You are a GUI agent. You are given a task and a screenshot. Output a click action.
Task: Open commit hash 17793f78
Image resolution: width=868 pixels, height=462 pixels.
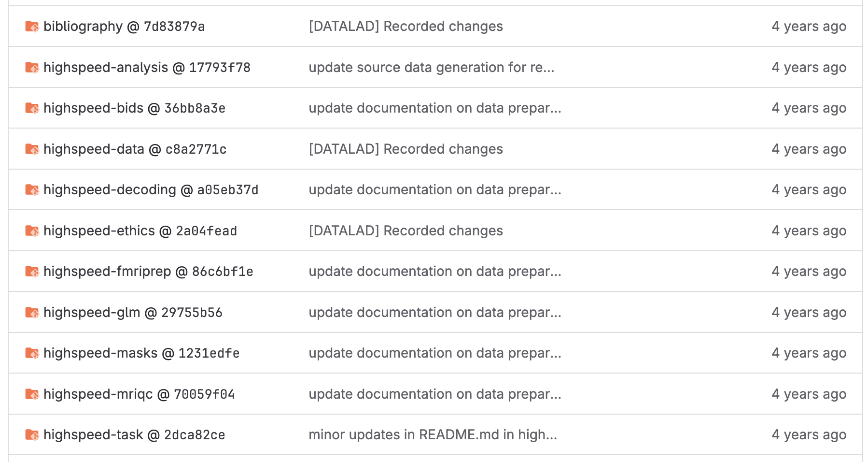tap(220, 68)
